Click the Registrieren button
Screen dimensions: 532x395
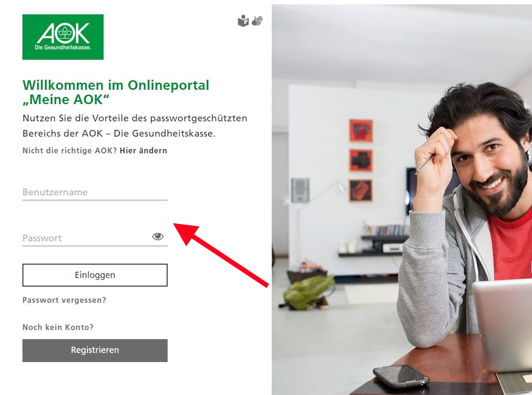coord(95,350)
